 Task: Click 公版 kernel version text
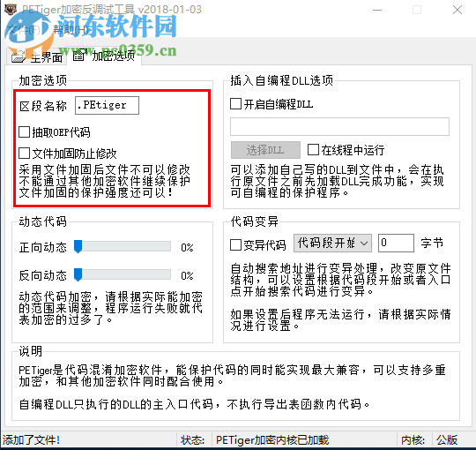[447, 440]
